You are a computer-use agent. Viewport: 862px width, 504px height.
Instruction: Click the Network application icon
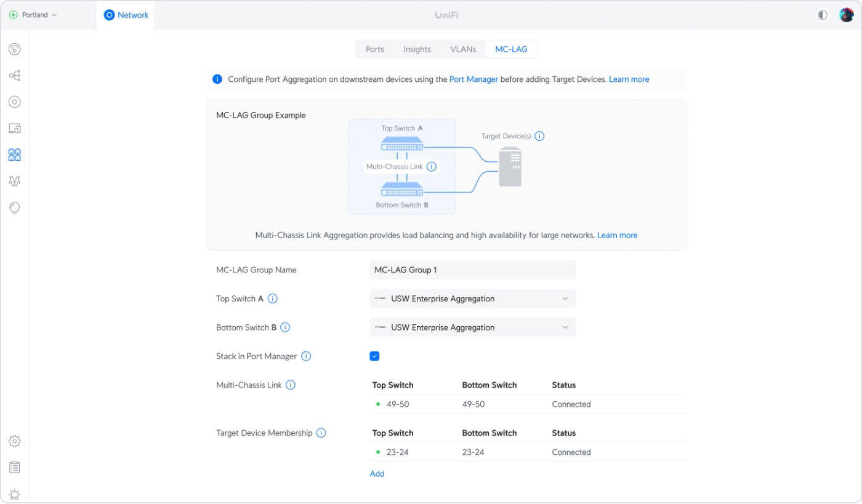click(110, 15)
